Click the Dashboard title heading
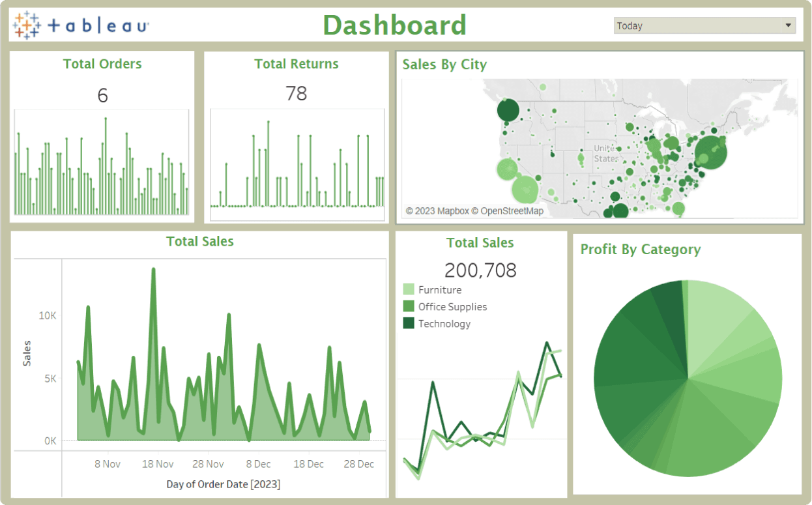 (x=395, y=25)
